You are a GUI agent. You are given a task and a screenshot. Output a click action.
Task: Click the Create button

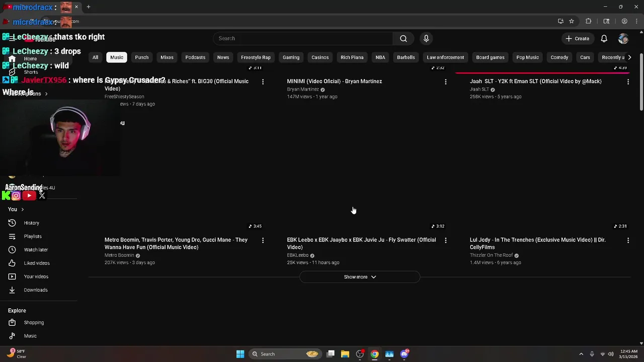click(x=577, y=39)
